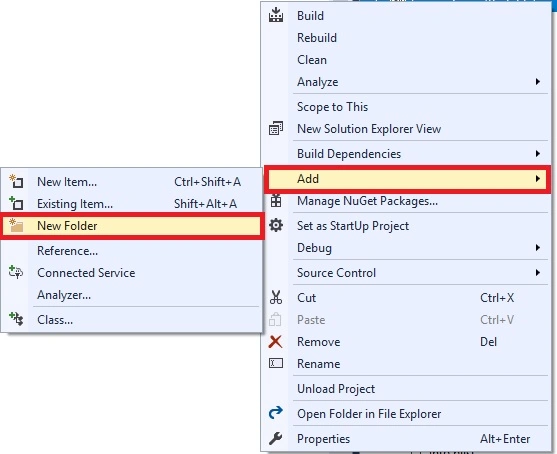
Task: Click the red Remove X icon
Action: coord(276,341)
